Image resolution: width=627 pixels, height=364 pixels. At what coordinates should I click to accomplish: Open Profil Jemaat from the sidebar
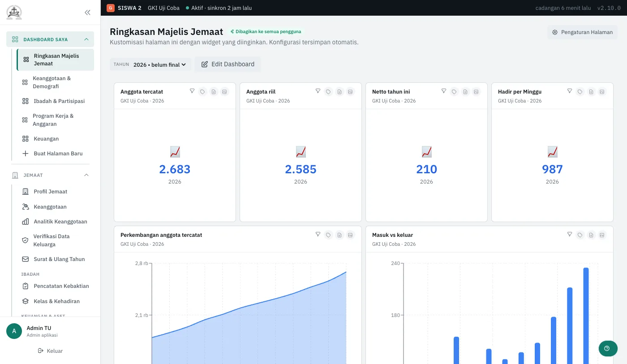[56, 192]
